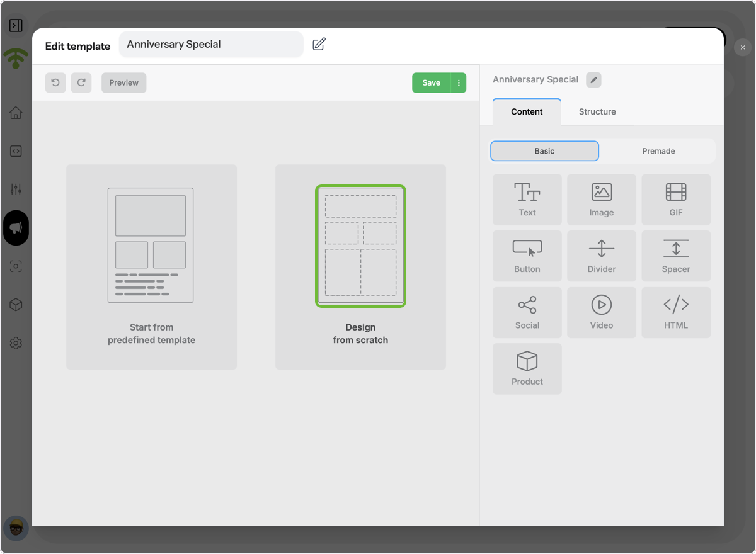Open the Save options three-dot menu
756x554 pixels.
(x=459, y=82)
